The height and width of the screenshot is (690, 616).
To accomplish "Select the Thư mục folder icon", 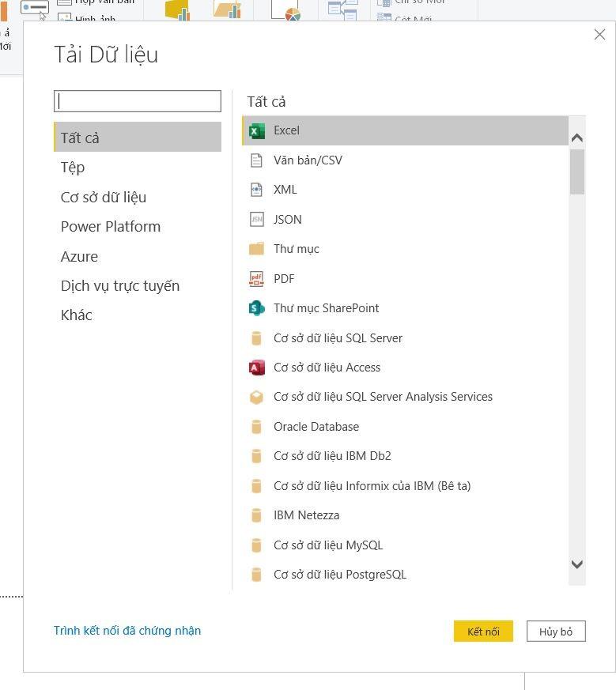I will pyautogui.click(x=256, y=249).
